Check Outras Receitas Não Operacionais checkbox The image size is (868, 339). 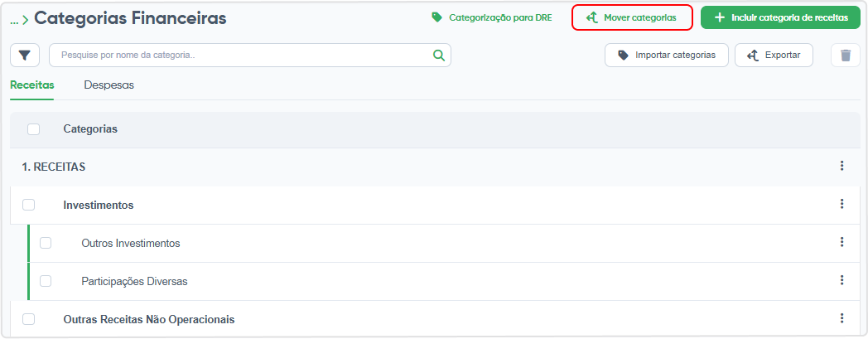click(x=28, y=320)
